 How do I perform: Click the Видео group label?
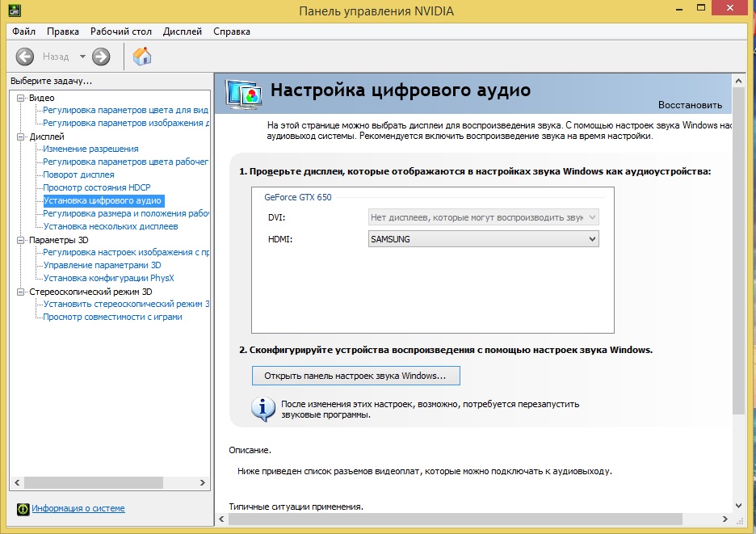tap(42, 98)
